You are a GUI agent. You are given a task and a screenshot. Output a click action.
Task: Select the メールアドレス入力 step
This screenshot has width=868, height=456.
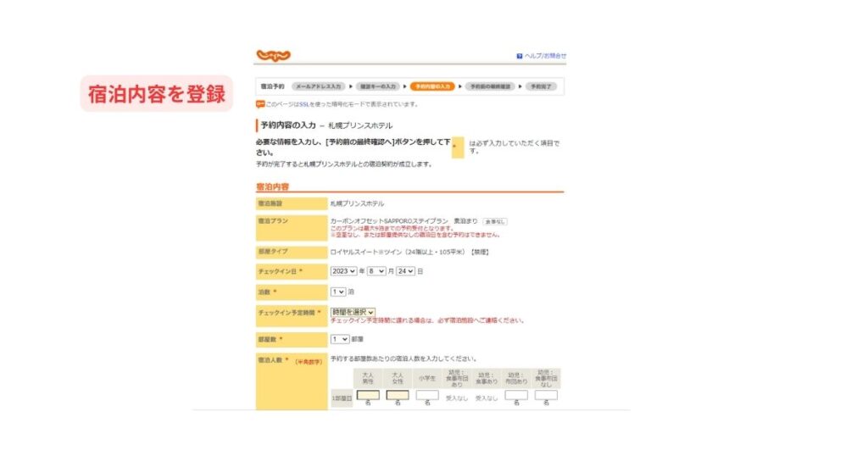[319, 86]
